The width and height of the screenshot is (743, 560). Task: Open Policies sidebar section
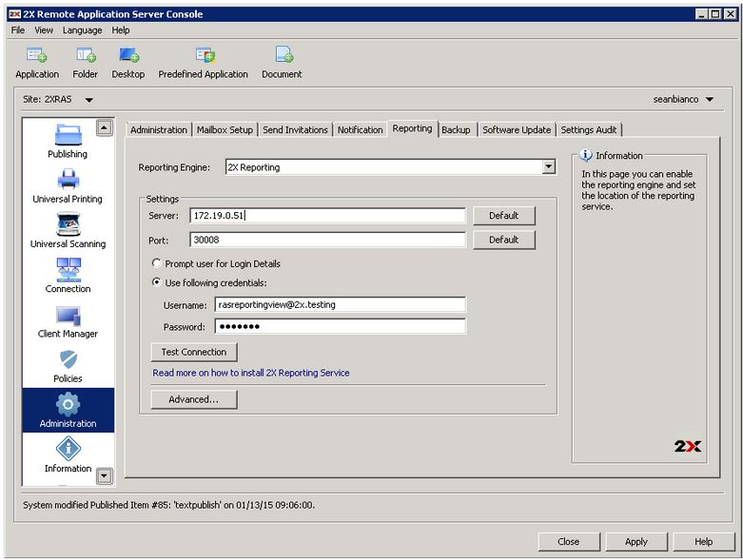click(68, 365)
